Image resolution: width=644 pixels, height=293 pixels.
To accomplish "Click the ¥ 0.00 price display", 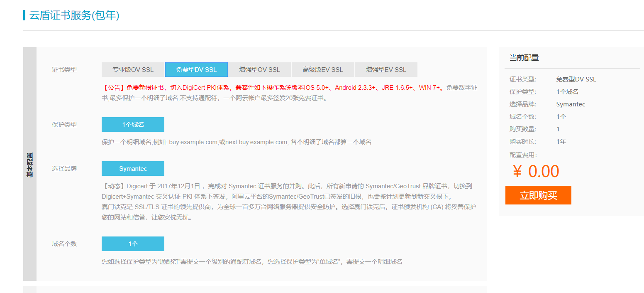I will click(x=536, y=171).
